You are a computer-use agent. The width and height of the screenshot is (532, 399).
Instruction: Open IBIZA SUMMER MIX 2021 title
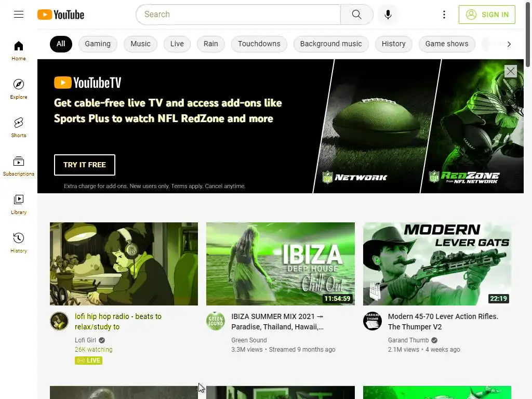pos(277,322)
